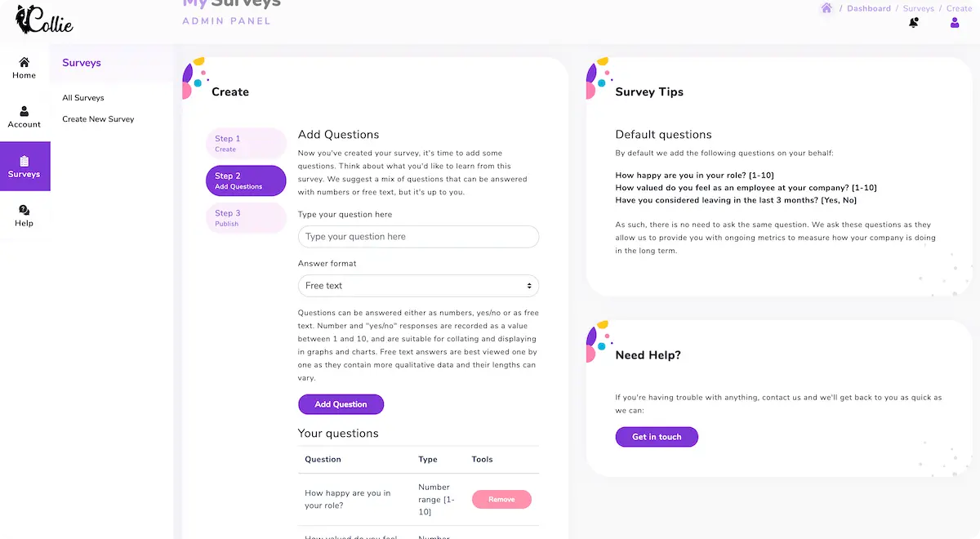Screen dimensions: 980x539
Task: Go to Step 3 Publish
Action: tap(246, 218)
